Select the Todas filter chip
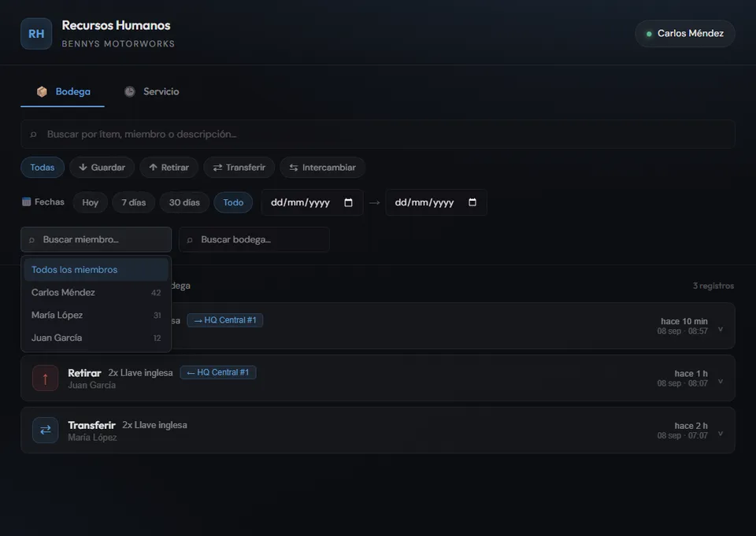 pyautogui.click(x=43, y=168)
